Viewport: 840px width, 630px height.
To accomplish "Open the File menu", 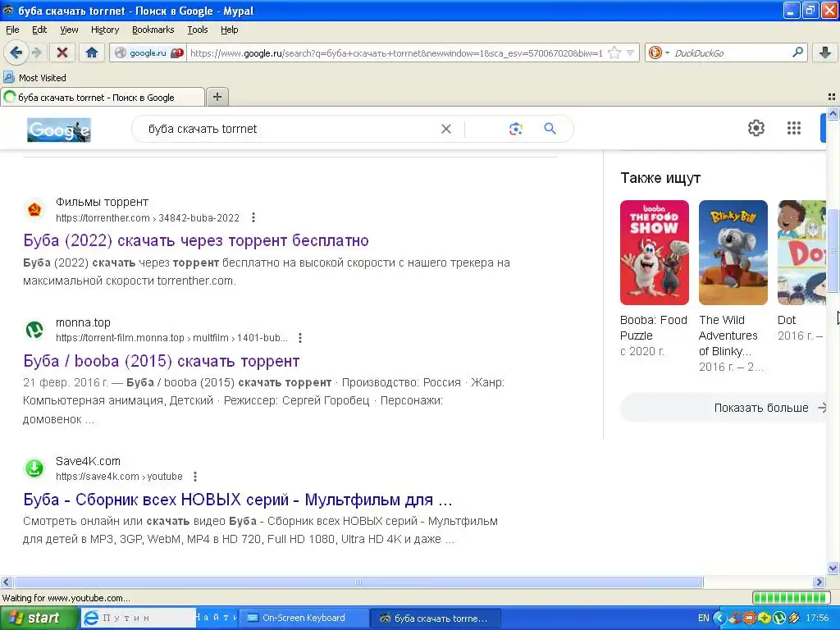I will [x=12, y=30].
